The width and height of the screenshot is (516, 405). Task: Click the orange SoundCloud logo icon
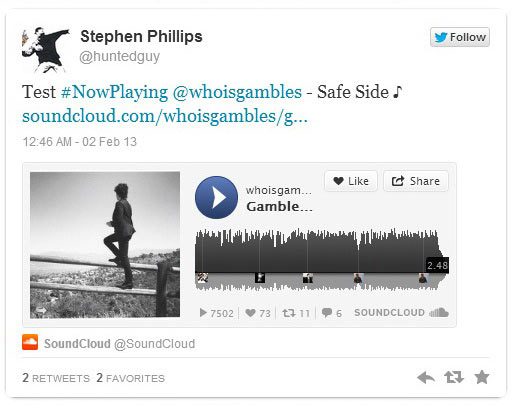point(30,342)
